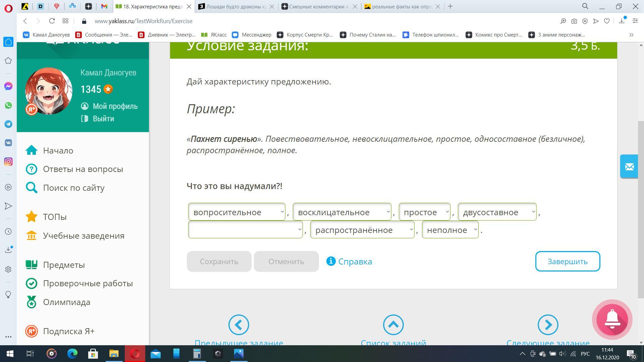The image size is (644, 362).
Task: Go to the next task arrow
Action: pyautogui.click(x=548, y=324)
